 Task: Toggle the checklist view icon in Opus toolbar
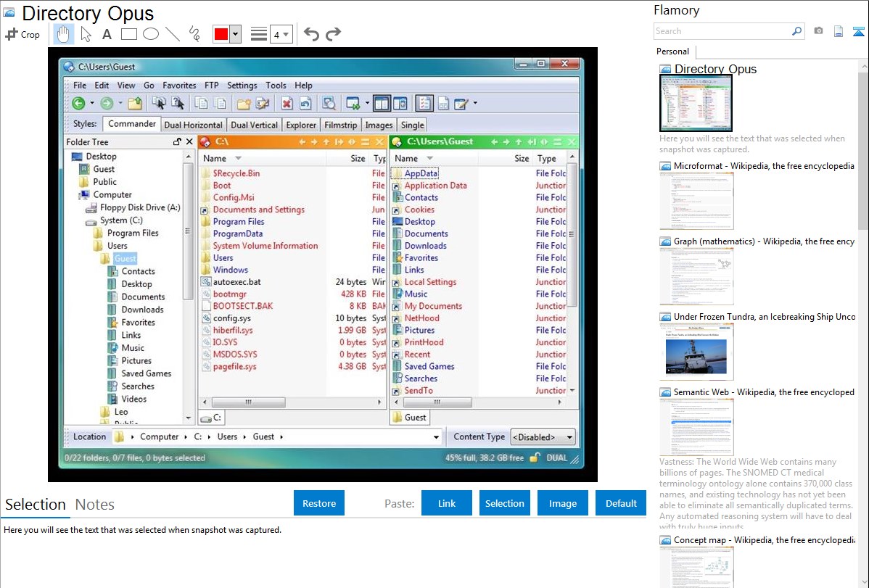click(x=424, y=103)
